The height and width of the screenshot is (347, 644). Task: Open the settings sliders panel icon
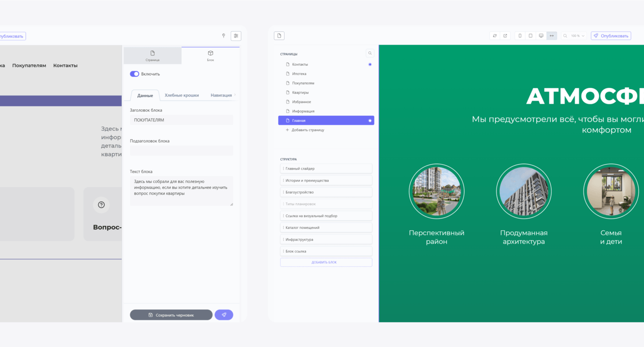coord(236,36)
